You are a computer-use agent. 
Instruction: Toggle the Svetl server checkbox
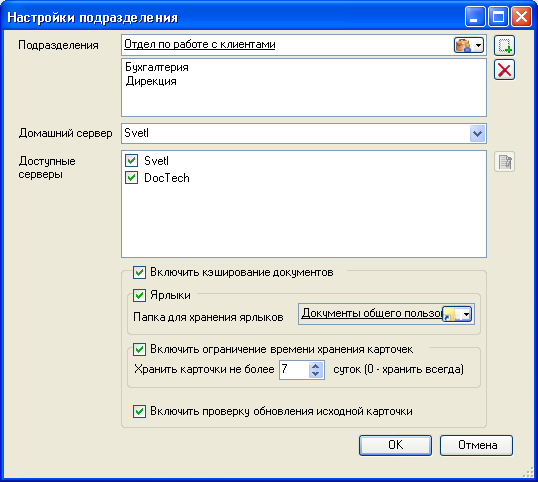click(x=131, y=161)
